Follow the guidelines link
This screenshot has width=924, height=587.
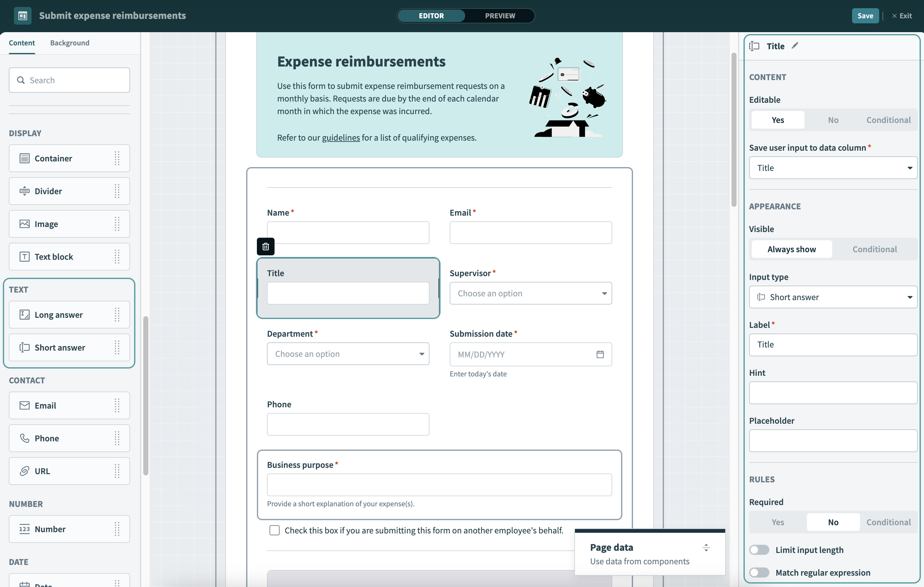coord(341,138)
